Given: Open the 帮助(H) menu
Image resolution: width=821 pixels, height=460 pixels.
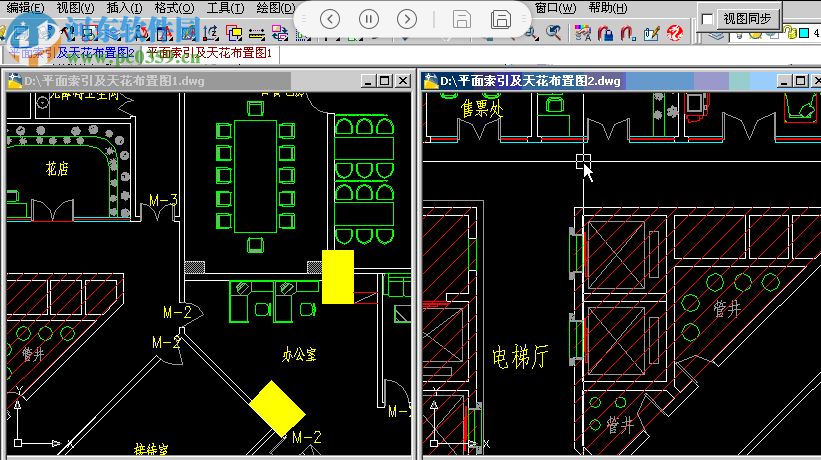Looking at the screenshot, I should (607, 8).
